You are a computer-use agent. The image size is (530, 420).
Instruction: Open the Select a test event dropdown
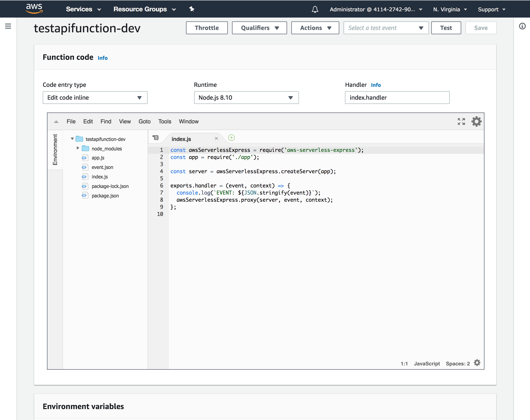point(386,28)
